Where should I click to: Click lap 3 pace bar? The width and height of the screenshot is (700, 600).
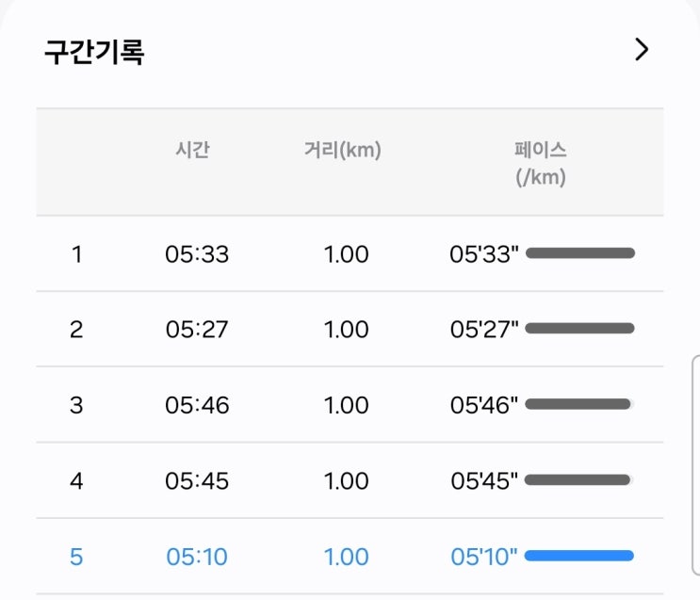tap(578, 404)
